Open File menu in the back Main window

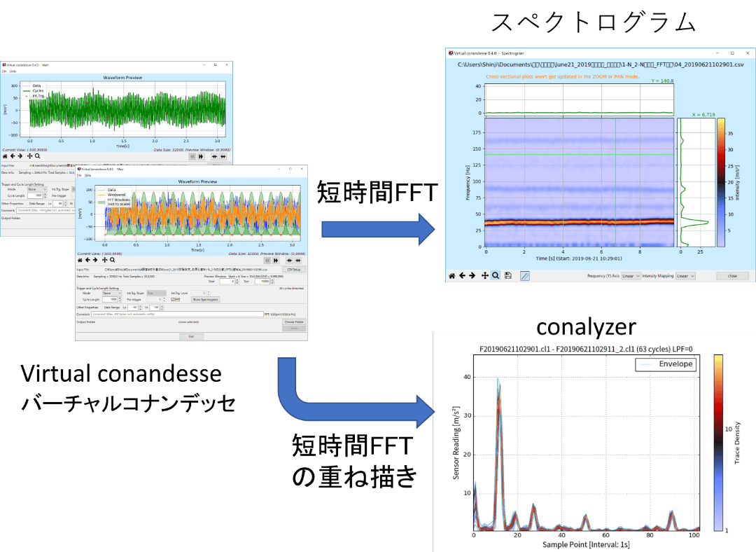(x=4, y=71)
